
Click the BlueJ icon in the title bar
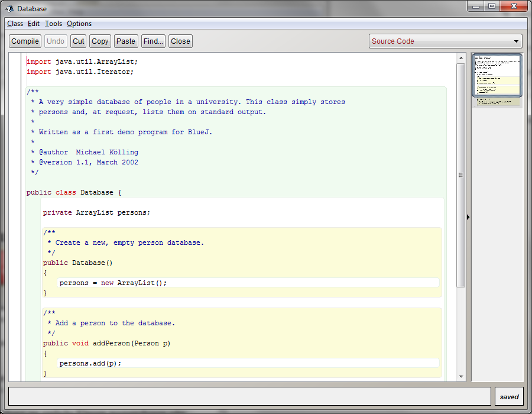(9, 9)
